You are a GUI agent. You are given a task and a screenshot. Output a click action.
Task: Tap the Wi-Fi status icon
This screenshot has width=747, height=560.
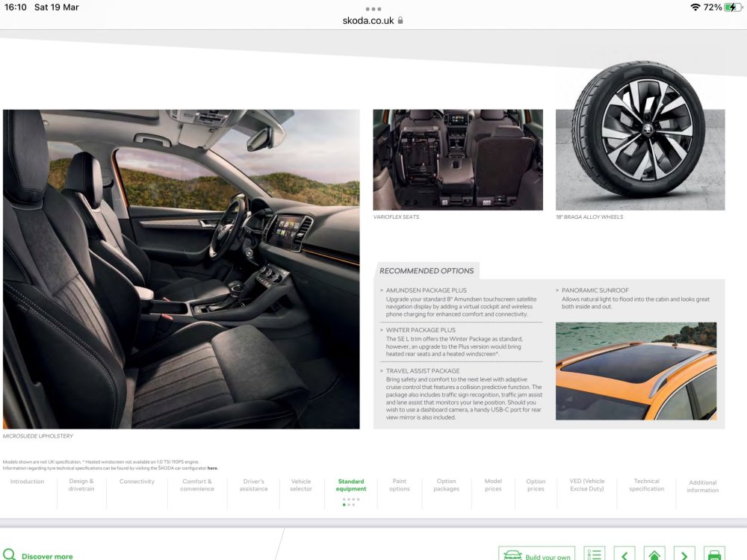click(695, 7)
